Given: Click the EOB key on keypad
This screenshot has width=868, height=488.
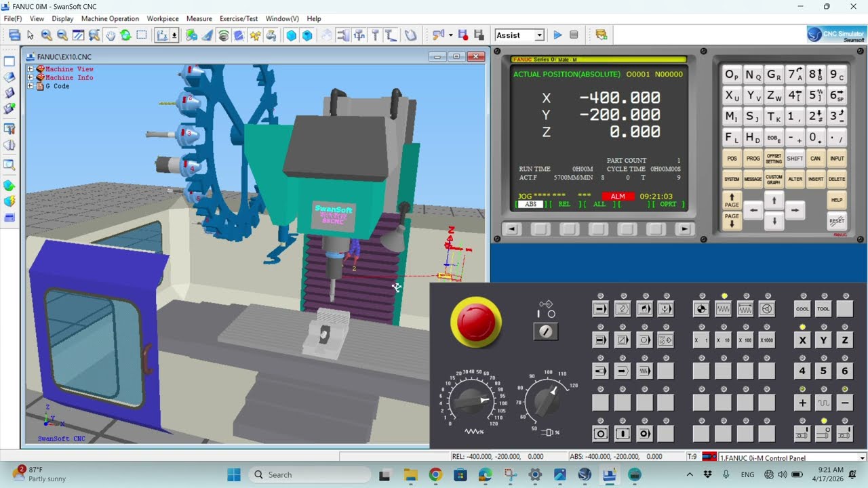Looking at the screenshot, I should pos(774,138).
